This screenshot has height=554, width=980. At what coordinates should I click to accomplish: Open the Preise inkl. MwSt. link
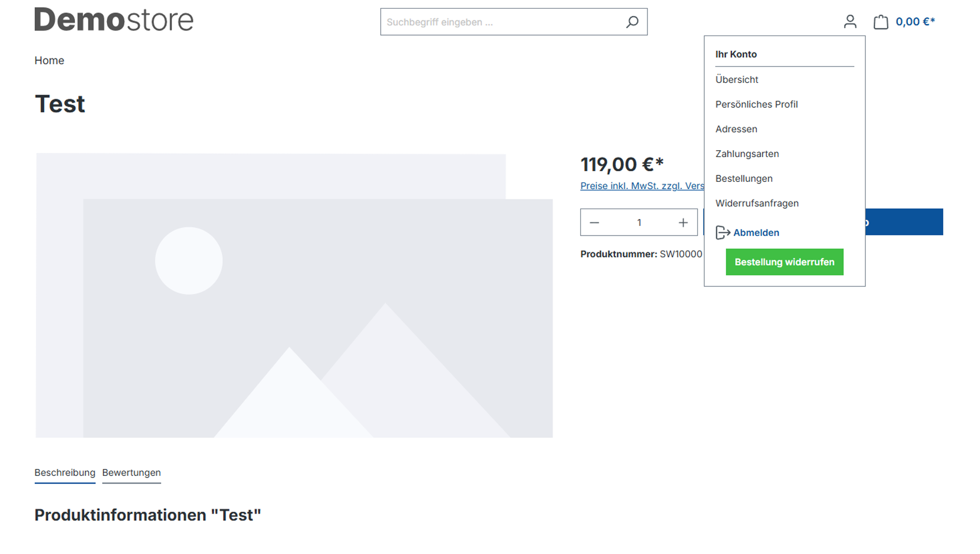642,186
